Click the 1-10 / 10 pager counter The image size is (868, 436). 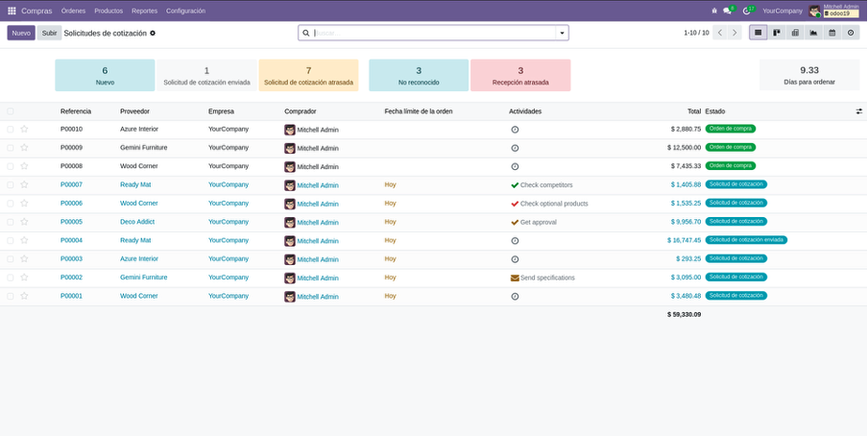696,34
